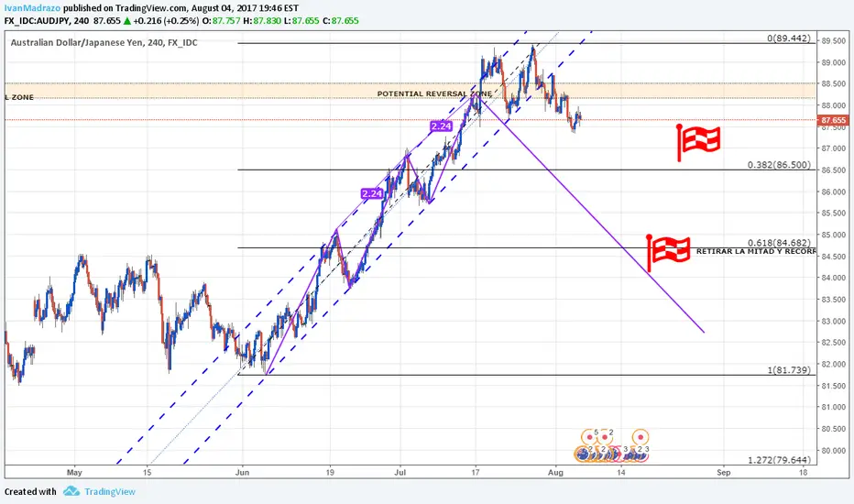Select the 0.618(84.682) Fibonacci label

pyautogui.click(x=779, y=243)
